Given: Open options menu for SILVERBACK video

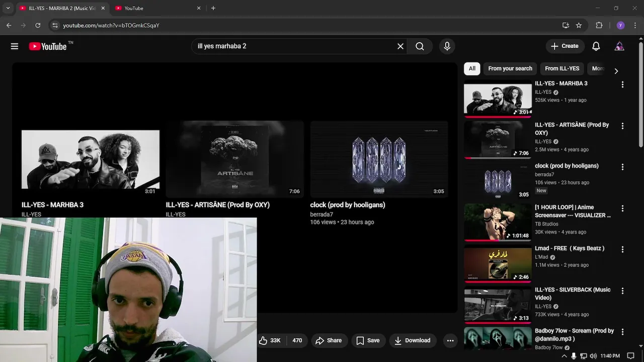Looking at the screenshot, I should (622, 291).
